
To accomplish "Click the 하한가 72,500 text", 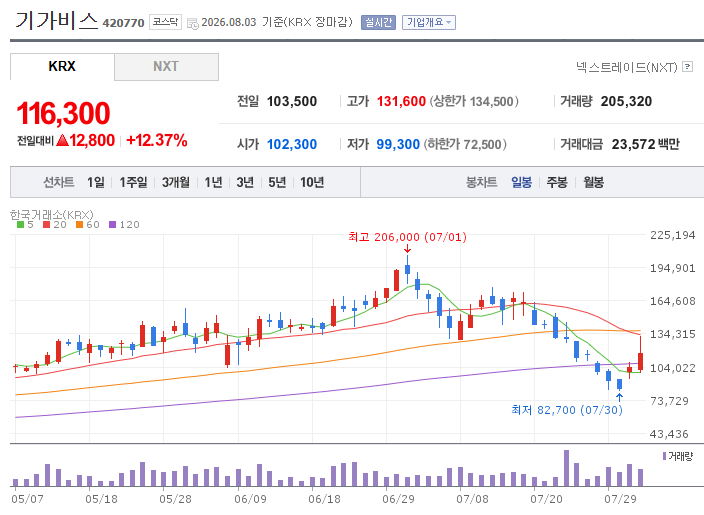I will click(465, 145).
